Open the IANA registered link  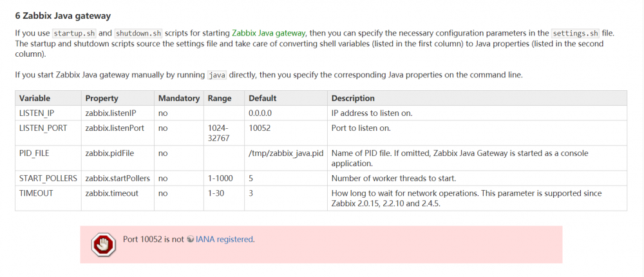225,239
